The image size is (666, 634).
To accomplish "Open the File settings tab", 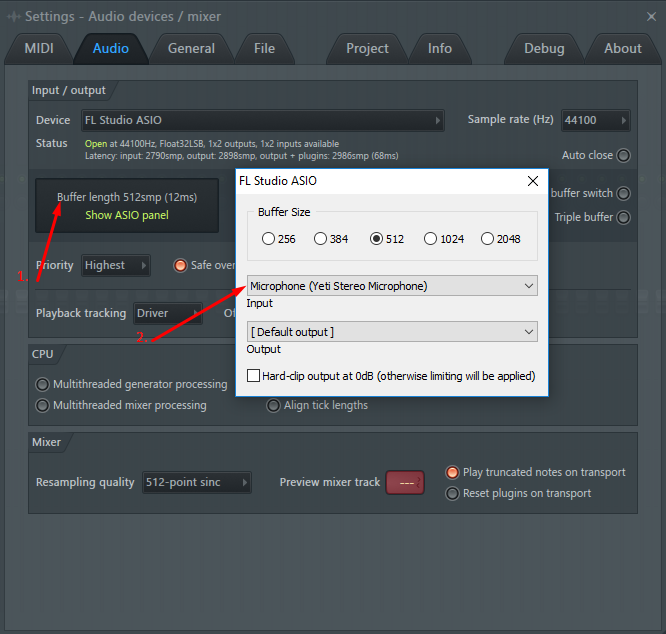I will tap(264, 48).
